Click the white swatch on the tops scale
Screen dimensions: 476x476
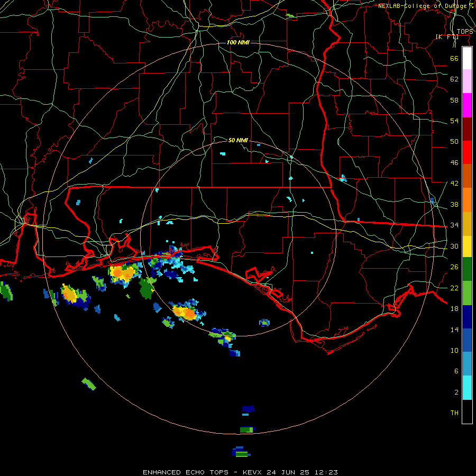point(467,58)
